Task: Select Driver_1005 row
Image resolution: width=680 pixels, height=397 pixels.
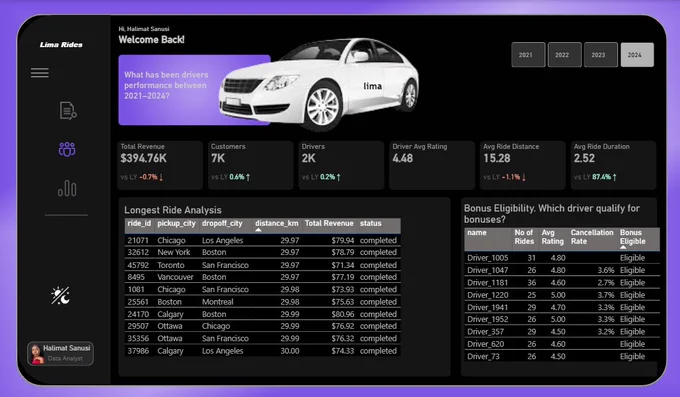Action: (562, 258)
